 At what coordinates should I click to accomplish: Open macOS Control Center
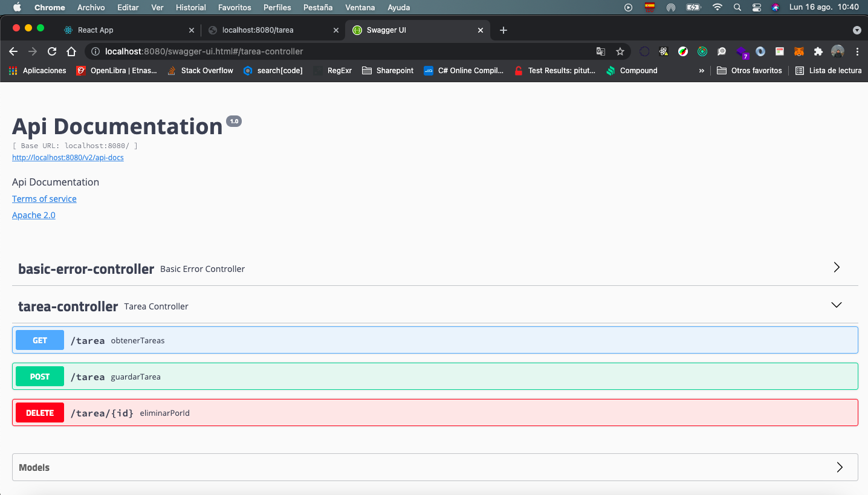[757, 7]
